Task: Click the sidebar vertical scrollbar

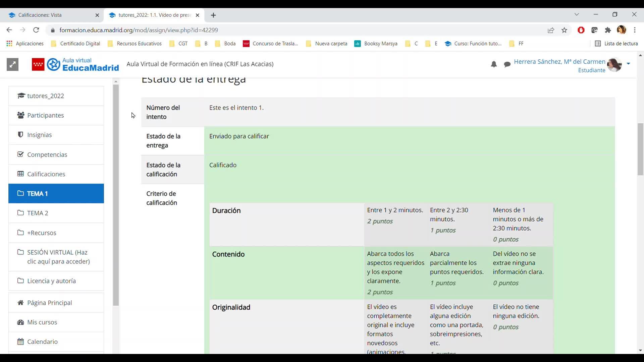Action: coord(116,194)
